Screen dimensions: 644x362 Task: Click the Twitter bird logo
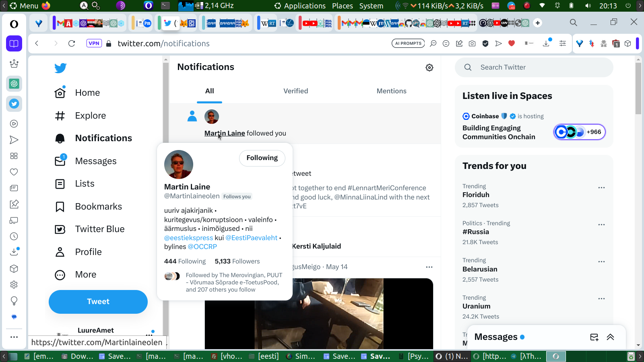tap(60, 68)
